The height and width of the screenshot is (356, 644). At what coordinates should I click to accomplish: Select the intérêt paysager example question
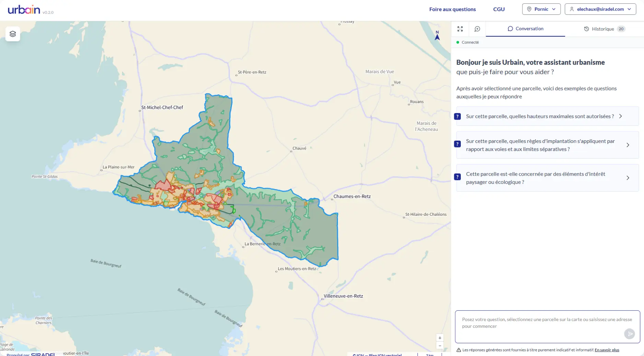click(548, 178)
